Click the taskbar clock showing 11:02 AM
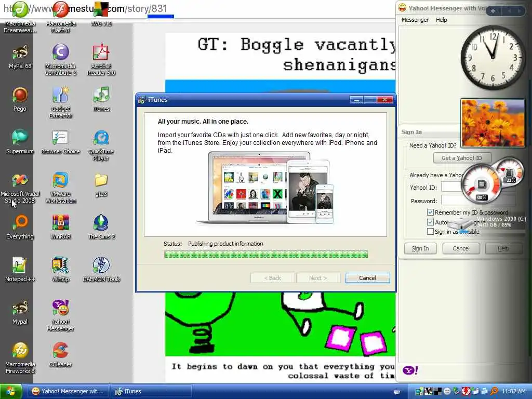 [514, 391]
